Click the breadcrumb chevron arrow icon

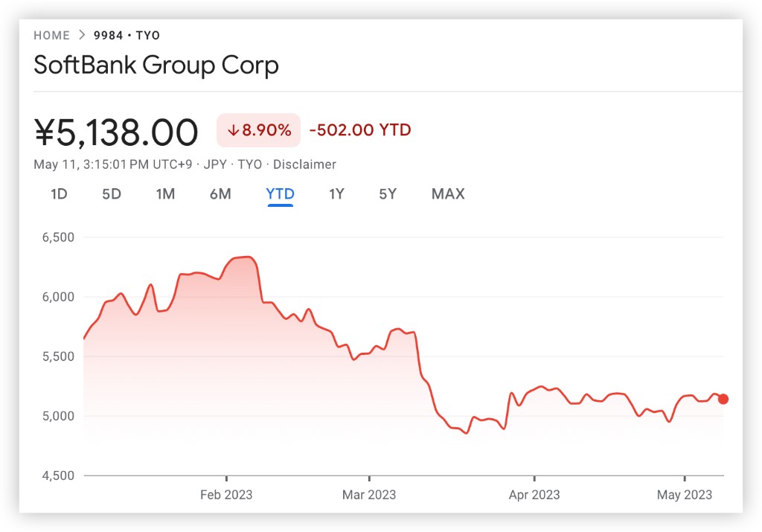pyautogui.click(x=82, y=35)
